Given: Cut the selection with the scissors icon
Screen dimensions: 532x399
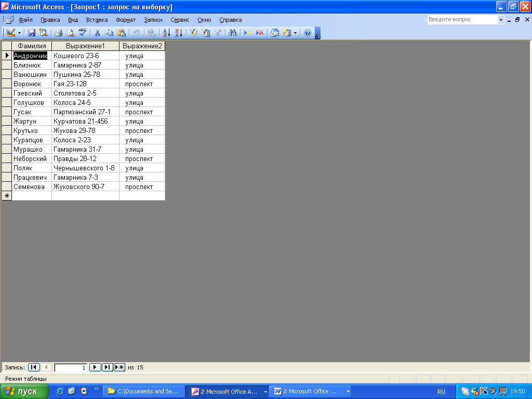Looking at the screenshot, I should [x=97, y=33].
